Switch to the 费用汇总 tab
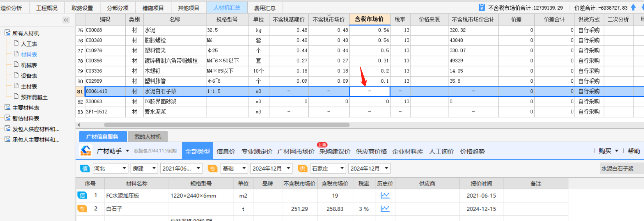 click(265, 8)
